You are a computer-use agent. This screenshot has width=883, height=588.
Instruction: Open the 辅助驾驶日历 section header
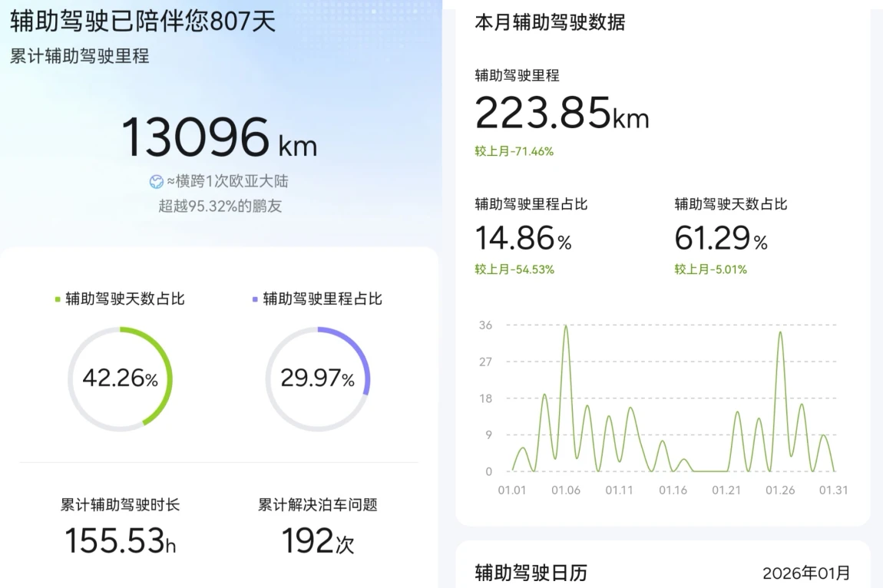[531, 573]
